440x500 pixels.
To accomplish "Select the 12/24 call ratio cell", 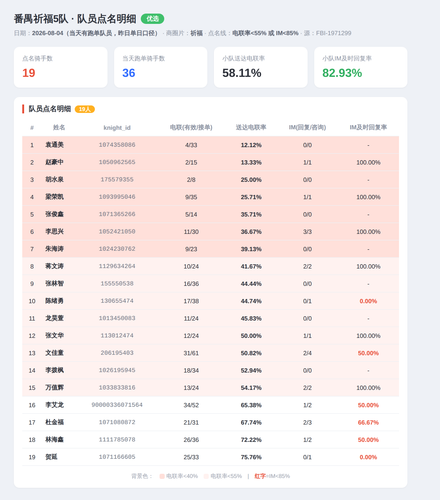I will tap(191, 336).
